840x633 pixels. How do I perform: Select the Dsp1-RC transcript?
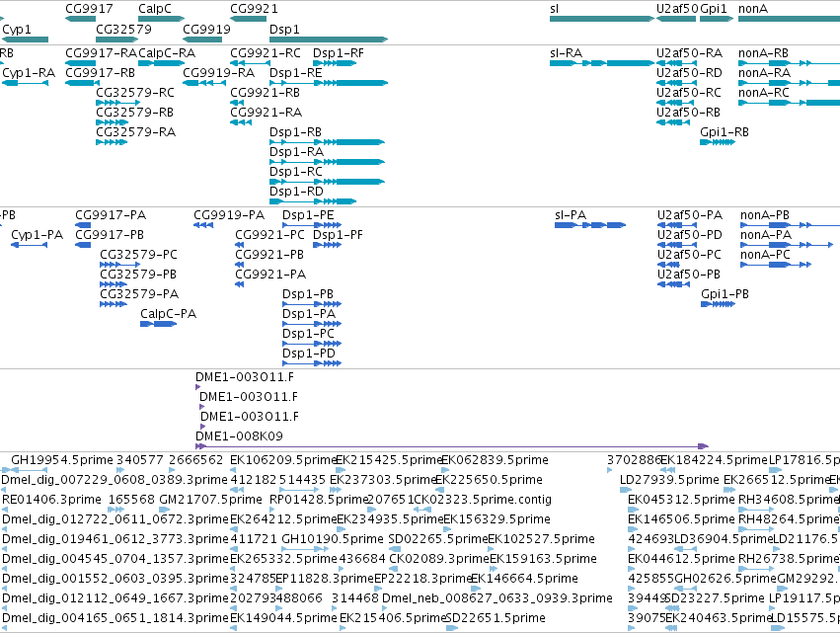click(328, 182)
